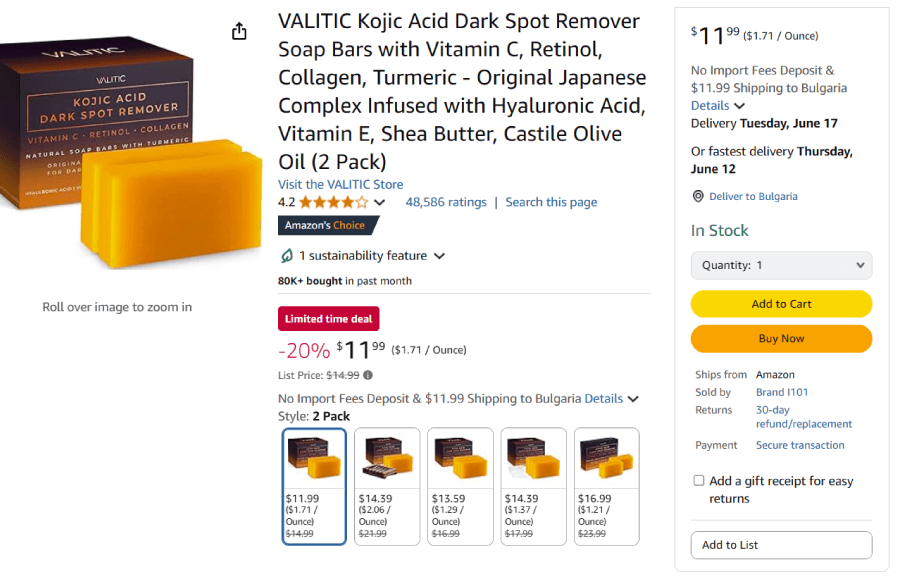Open the 48,586 ratings link
This screenshot has height=577, width=900.
[446, 202]
